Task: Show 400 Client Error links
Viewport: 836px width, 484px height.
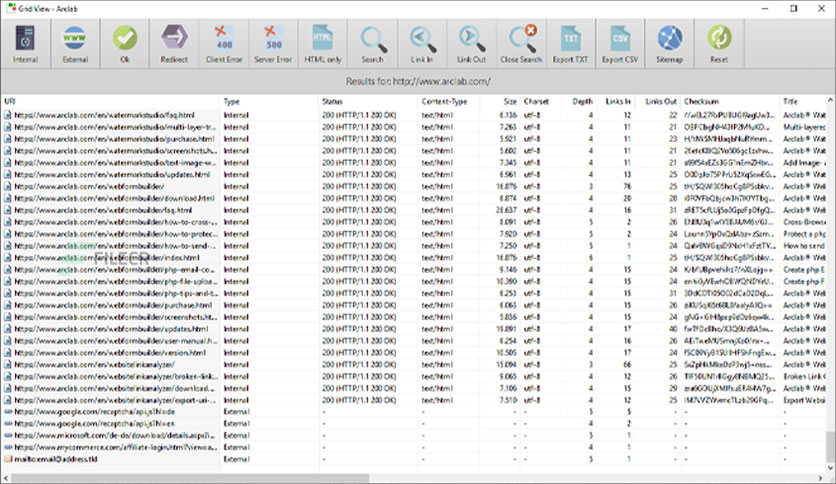Action: pos(224,44)
